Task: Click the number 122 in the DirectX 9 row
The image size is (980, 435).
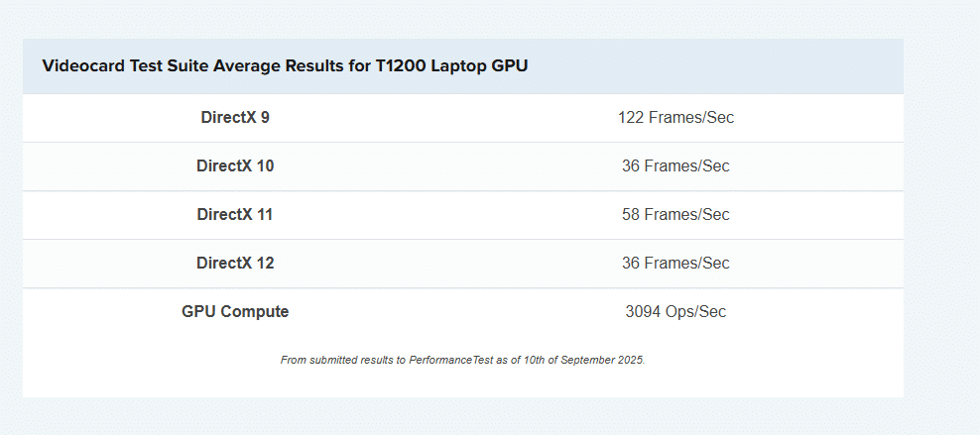Action: (x=630, y=118)
